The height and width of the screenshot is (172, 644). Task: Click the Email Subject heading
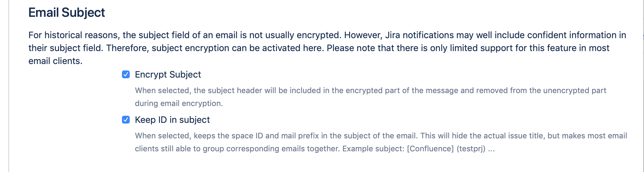click(67, 13)
